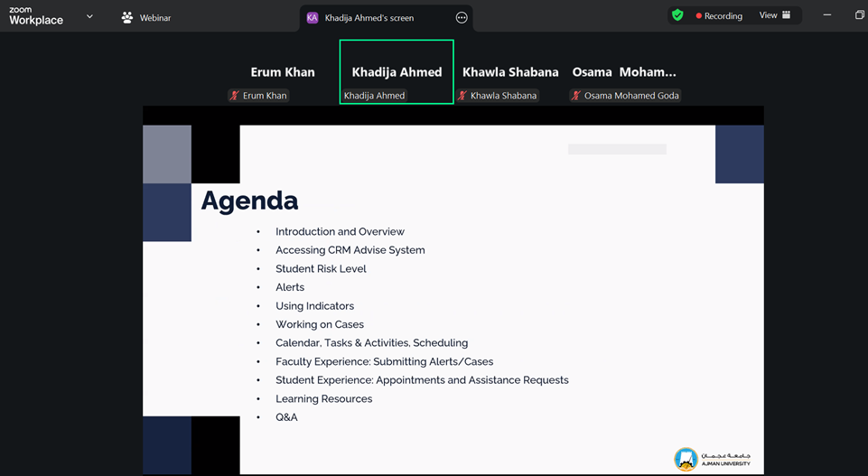Click Osama Mohamed Goda's muted mic icon
The image size is (868, 476).
(x=576, y=96)
